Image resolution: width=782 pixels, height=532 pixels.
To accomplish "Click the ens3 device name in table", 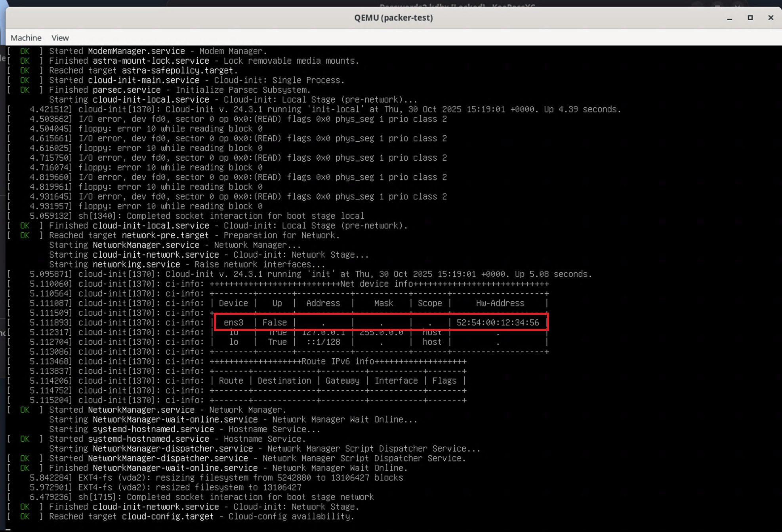I will coord(233,323).
